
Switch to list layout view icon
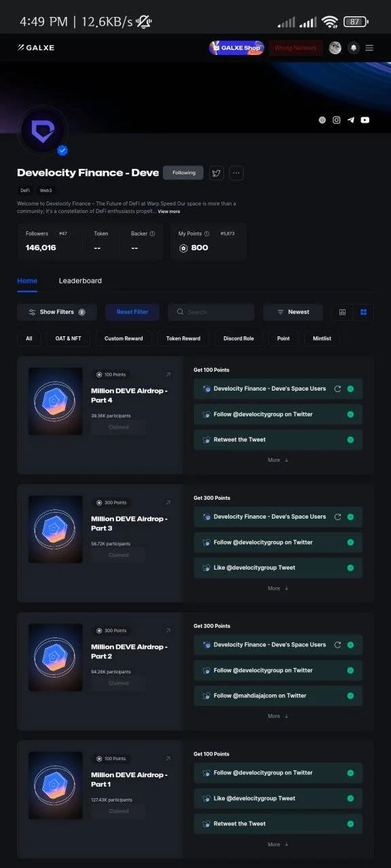coord(342,312)
